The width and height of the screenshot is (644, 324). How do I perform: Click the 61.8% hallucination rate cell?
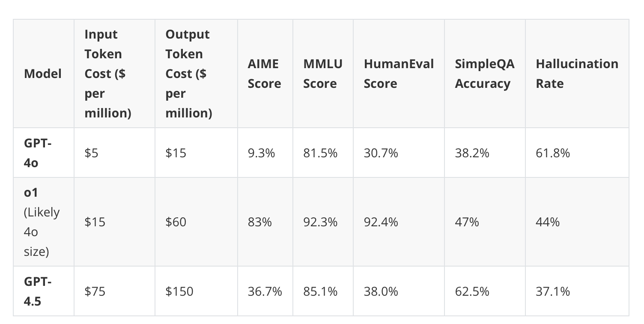coord(553,153)
